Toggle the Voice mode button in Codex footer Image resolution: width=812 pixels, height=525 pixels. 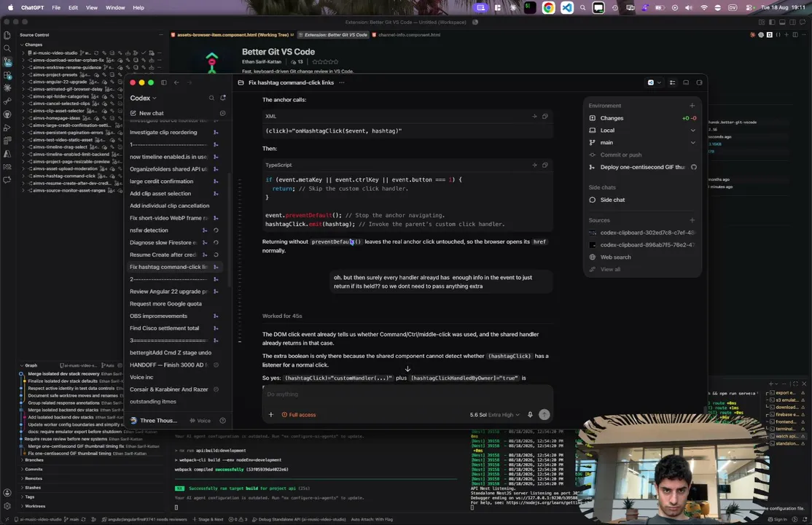tap(200, 421)
